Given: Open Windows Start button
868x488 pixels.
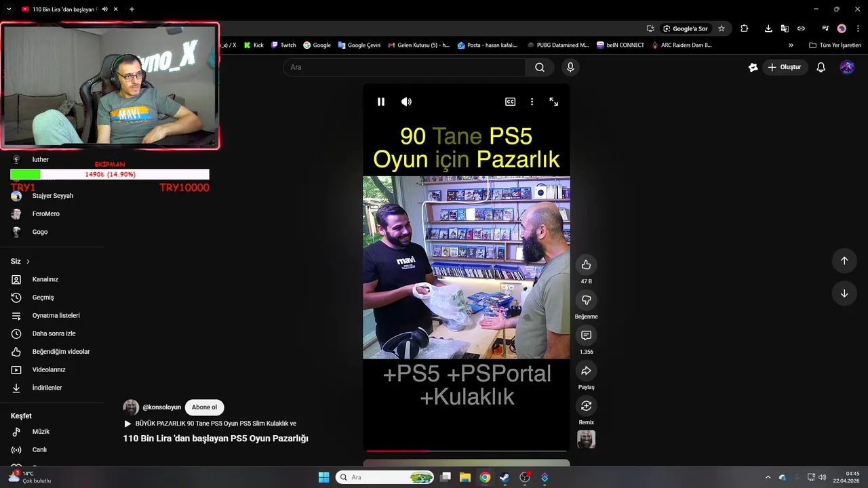Looking at the screenshot, I should click(x=323, y=477).
